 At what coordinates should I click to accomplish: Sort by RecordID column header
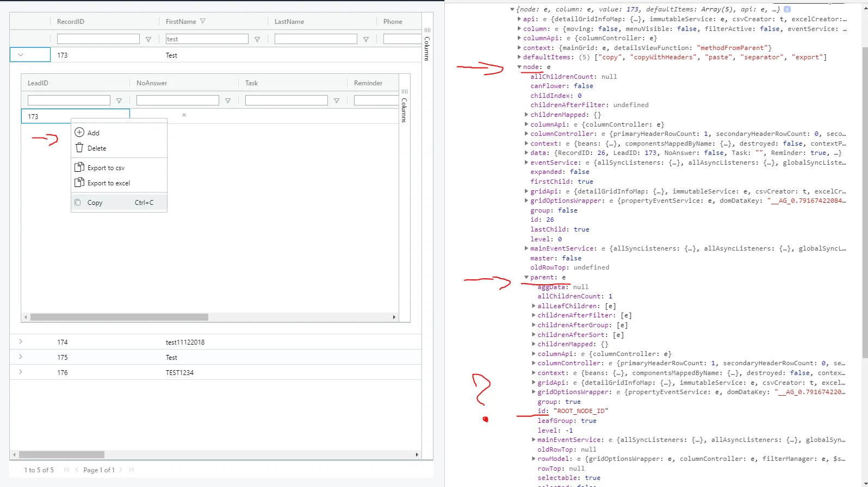click(x=71, y=22)
